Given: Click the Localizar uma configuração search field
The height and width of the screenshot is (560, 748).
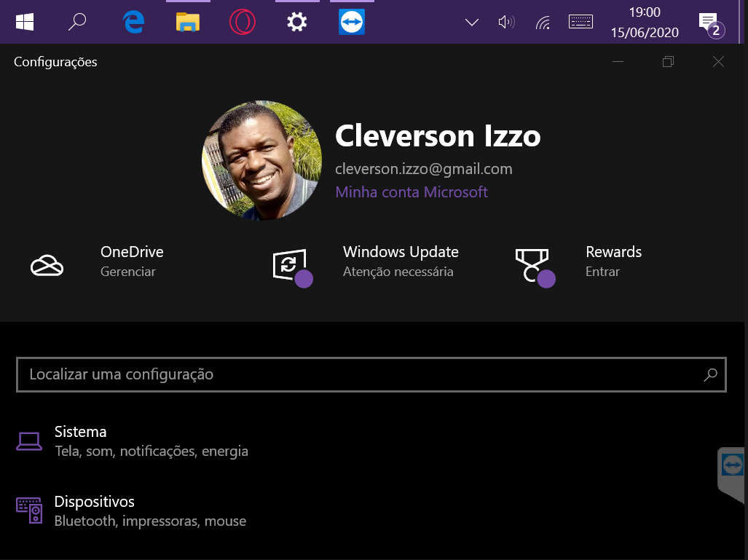Looking at the screenshot, I should point(357,375).
